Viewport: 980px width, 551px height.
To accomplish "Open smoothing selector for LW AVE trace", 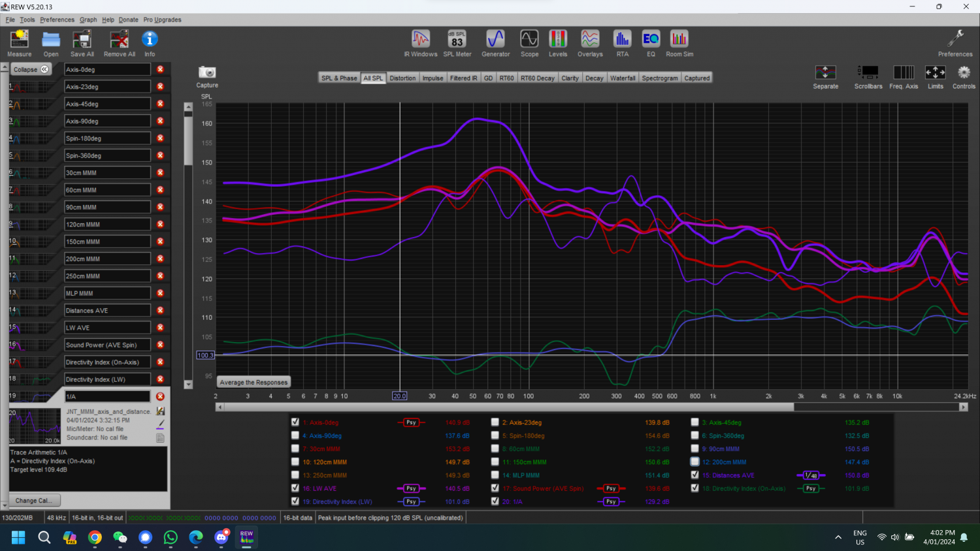I will [x=411, y=488].
